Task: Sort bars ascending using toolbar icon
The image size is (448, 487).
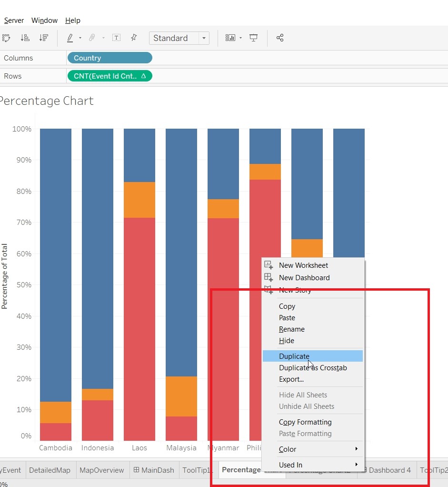Action: coord(25,38)
